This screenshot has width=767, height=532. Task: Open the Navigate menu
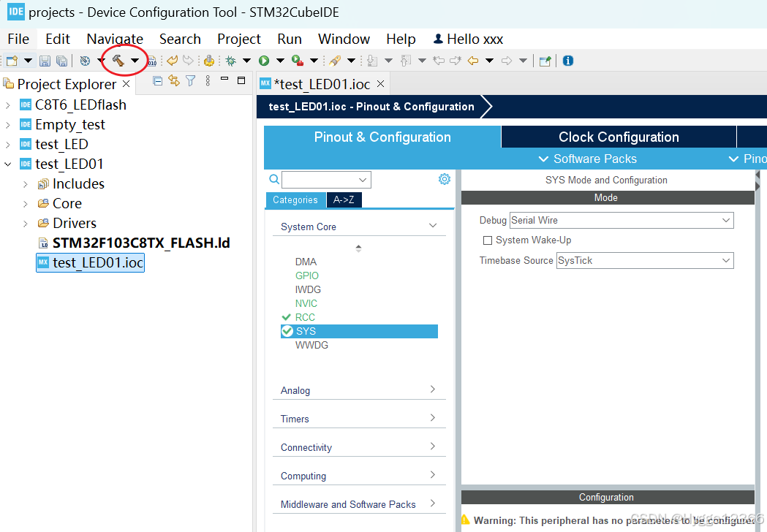pyautogui.click(x=115, y=39)
